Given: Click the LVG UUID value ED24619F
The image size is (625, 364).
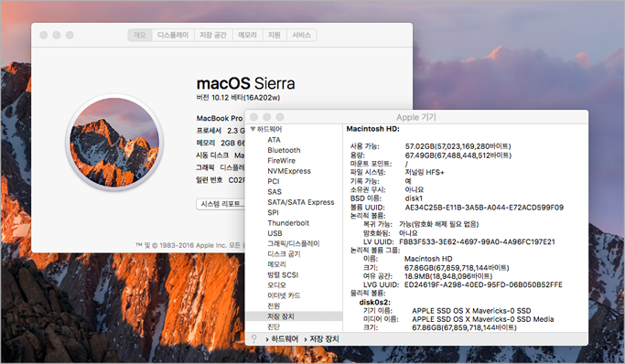Looking at the screenshot, I should [x=483, y=284].
